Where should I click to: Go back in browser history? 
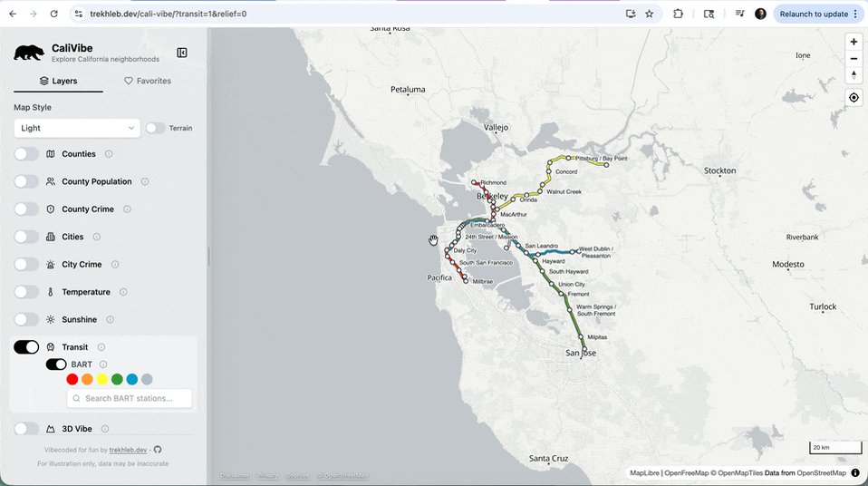click(13, 14)
